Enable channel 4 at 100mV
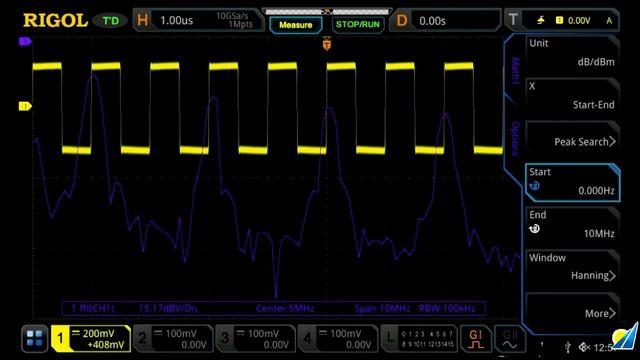The image size is (640, 360). pyautogui.click(x=338, y=339)
